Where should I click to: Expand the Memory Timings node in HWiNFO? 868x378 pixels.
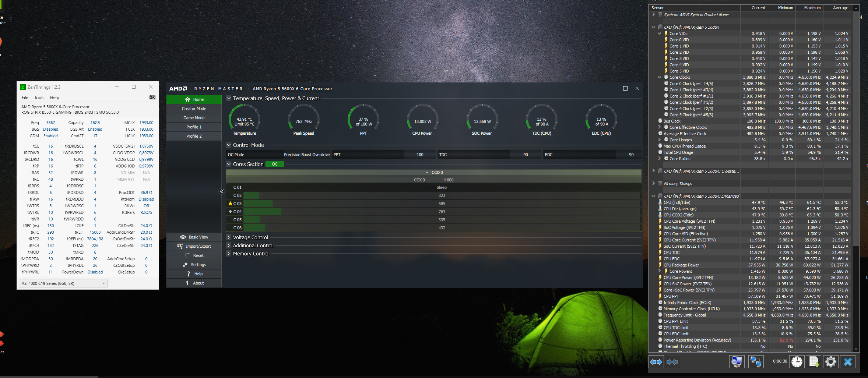click(654, 184)
